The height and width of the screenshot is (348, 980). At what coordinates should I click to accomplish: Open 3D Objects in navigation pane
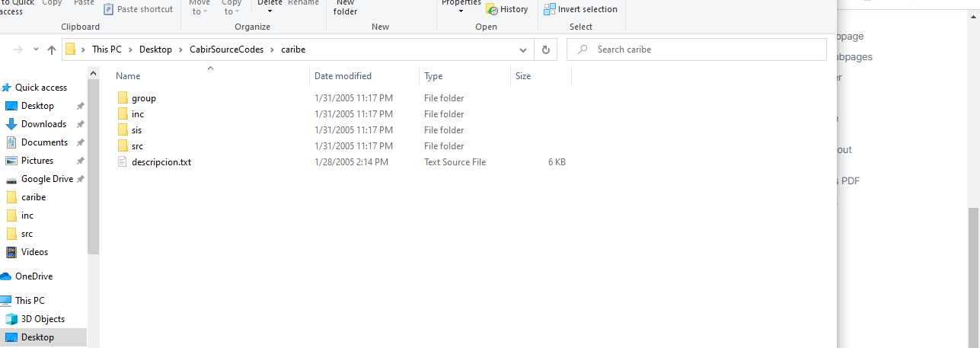[43, 319]
